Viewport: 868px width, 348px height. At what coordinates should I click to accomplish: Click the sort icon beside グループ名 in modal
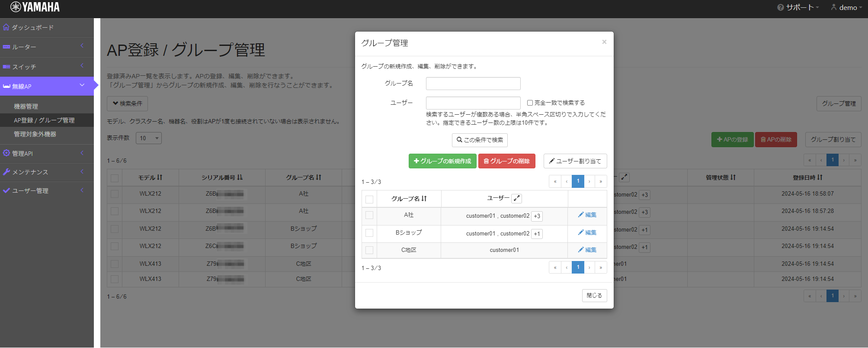pyautogui.click(x=424, y=199)
